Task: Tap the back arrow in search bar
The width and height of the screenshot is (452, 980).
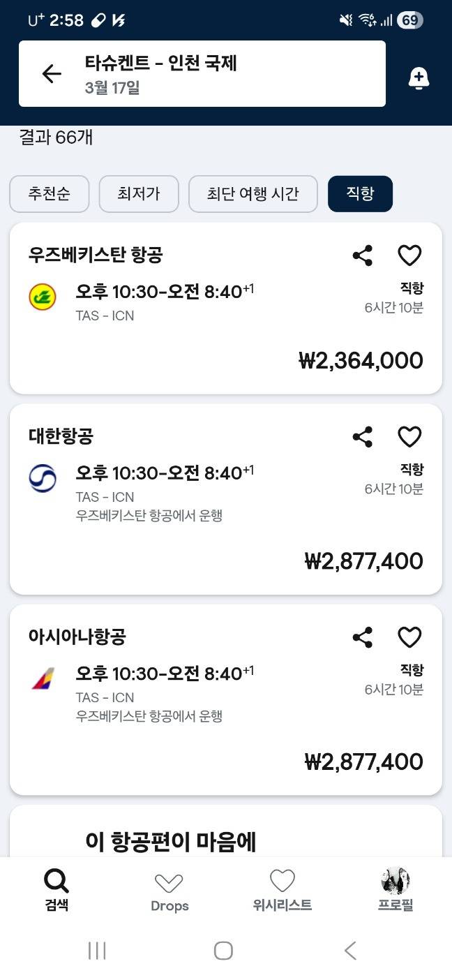Action: (52, 74)
